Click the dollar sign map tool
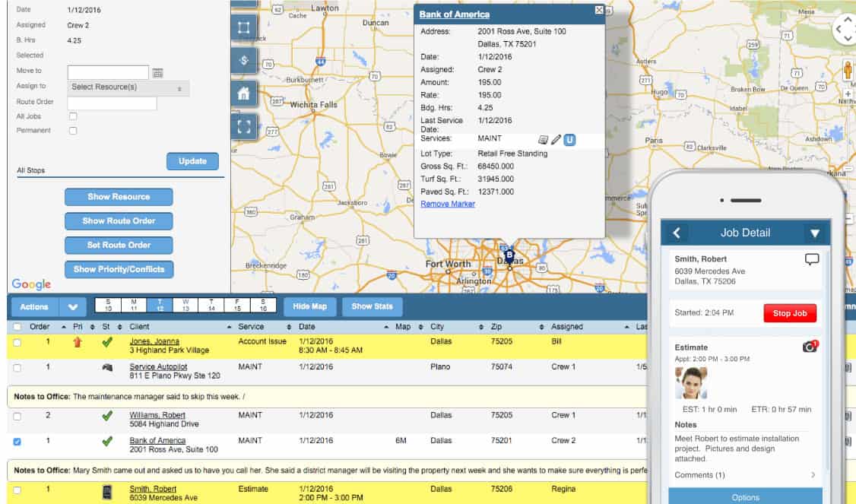This screenshot has height=504, width=856. [243, 61]
